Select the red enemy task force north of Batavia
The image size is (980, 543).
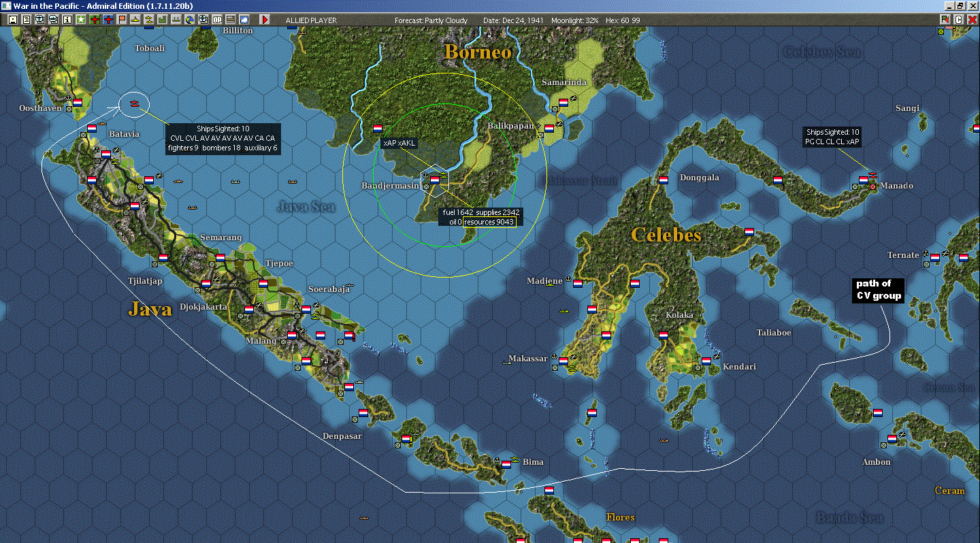point(135,103)
